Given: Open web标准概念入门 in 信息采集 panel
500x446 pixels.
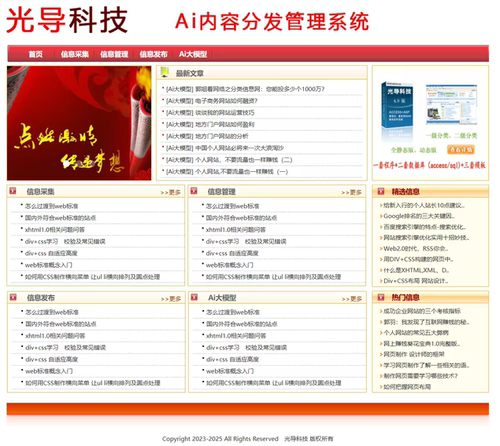Looking at the screenshot, I should pos(49,265).
